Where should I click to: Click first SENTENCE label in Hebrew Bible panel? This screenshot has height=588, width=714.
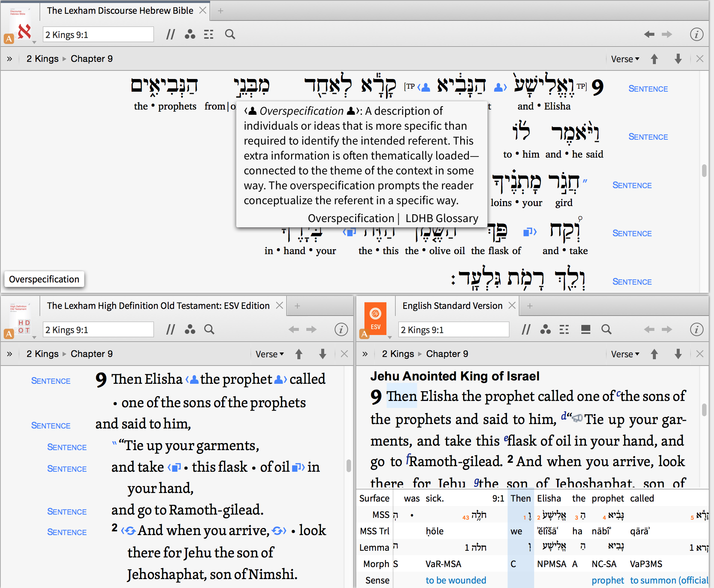tap(648, 89)
